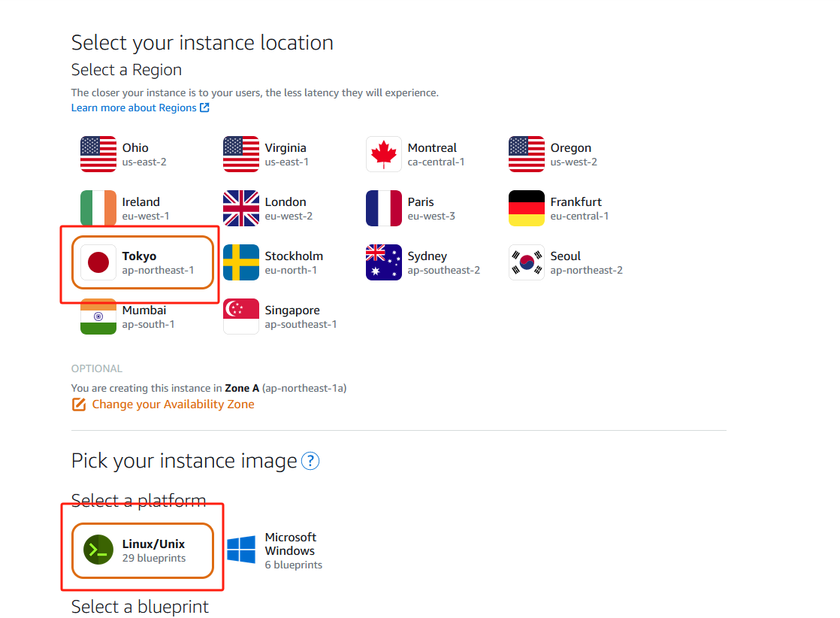Select the Paris French flag icon
The width and height of the screenshot is (840, 618).
pyautogui.click(x=384, y=208)
